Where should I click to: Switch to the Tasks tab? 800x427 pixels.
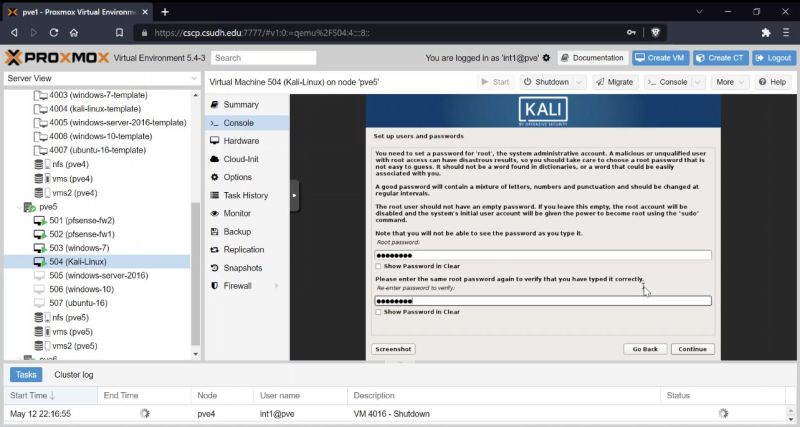(x=26, y=374)
